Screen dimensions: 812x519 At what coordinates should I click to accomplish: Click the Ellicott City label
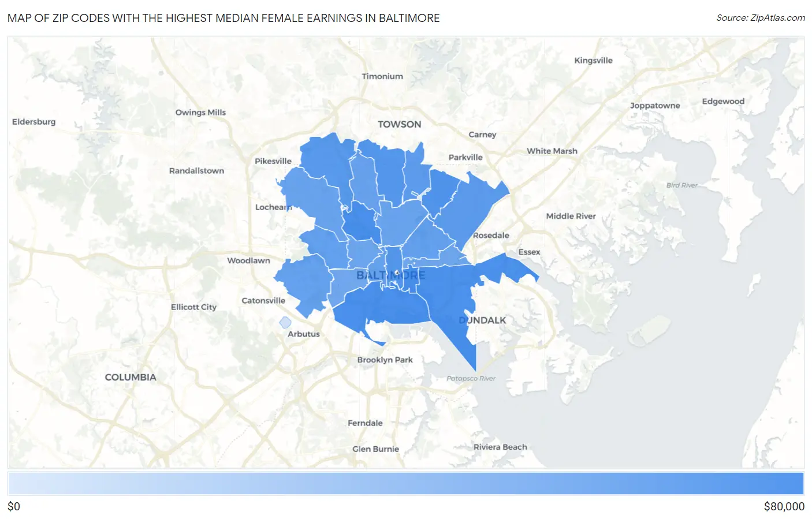[x=193, y=307]
